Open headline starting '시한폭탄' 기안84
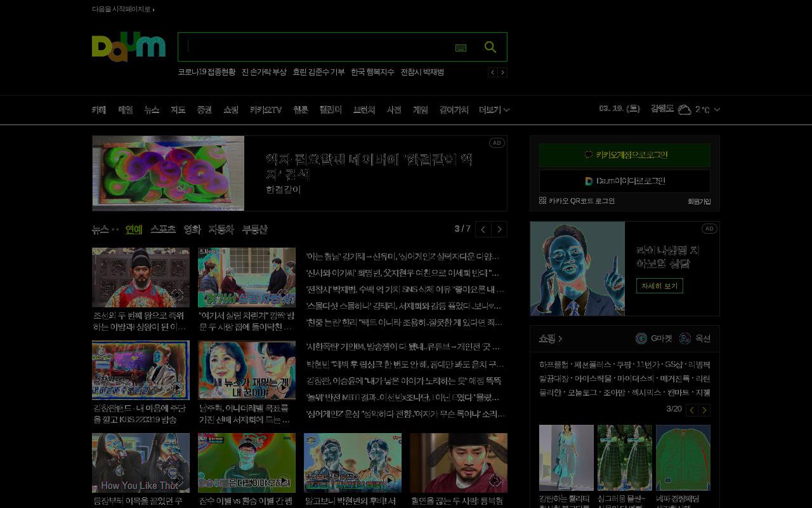This screenshot has height=508, width=812. click(x=403, y=347)
